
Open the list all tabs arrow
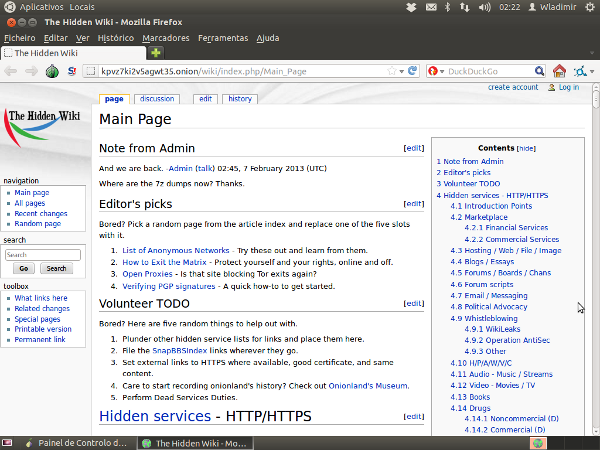[592, 53]
